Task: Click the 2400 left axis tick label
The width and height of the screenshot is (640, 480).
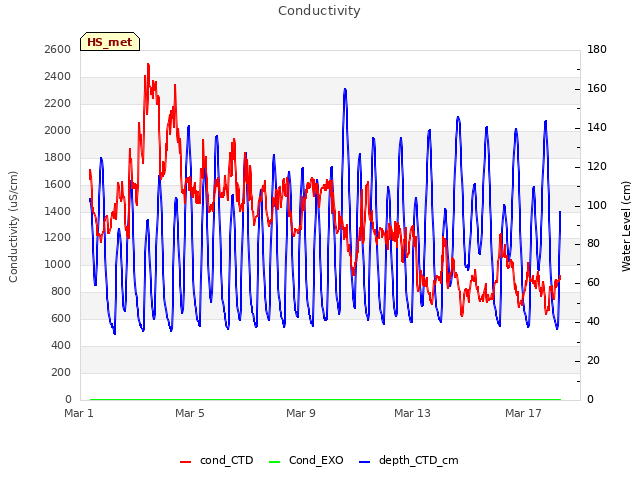Action: pos(58,76)
